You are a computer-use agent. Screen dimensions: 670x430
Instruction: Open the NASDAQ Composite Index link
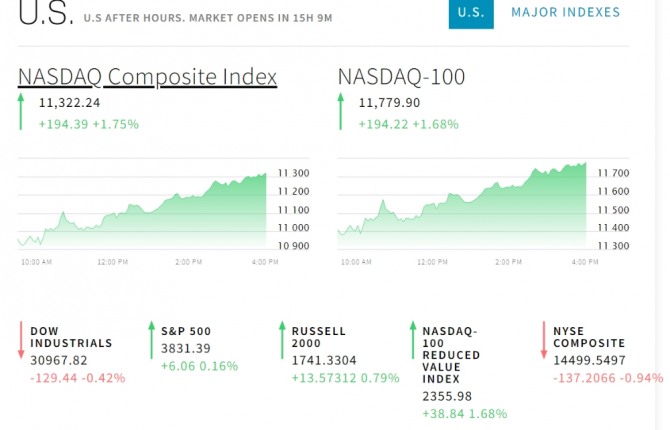[147, 77]
